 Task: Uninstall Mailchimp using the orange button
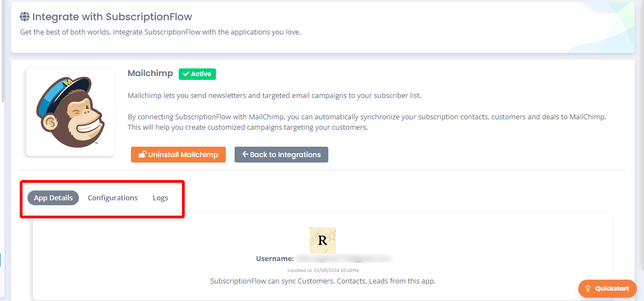coord(178,154)
